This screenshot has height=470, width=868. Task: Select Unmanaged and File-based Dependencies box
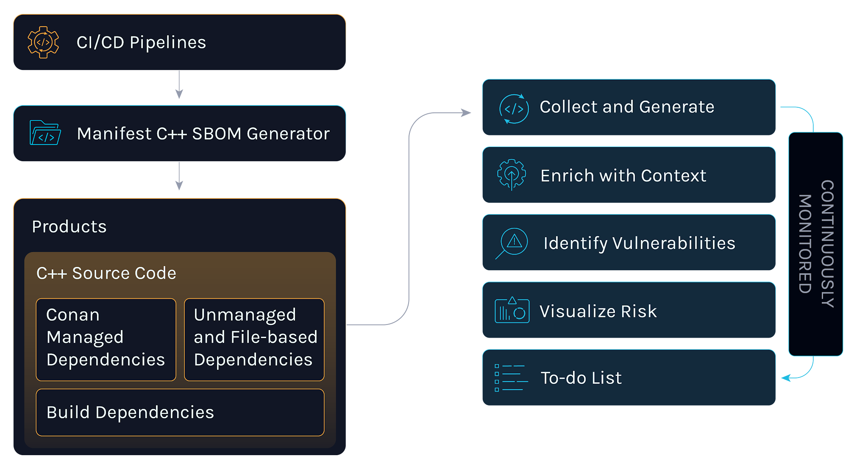[254, 339]
